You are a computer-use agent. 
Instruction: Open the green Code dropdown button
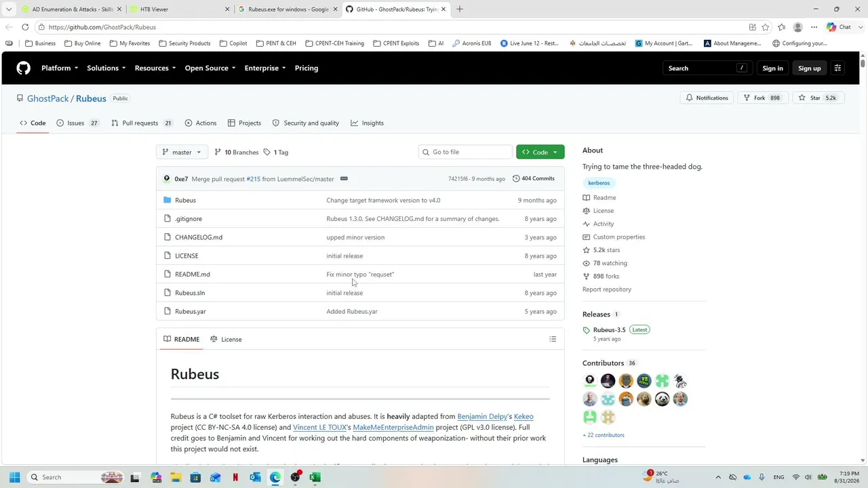(x=540, y=152)
